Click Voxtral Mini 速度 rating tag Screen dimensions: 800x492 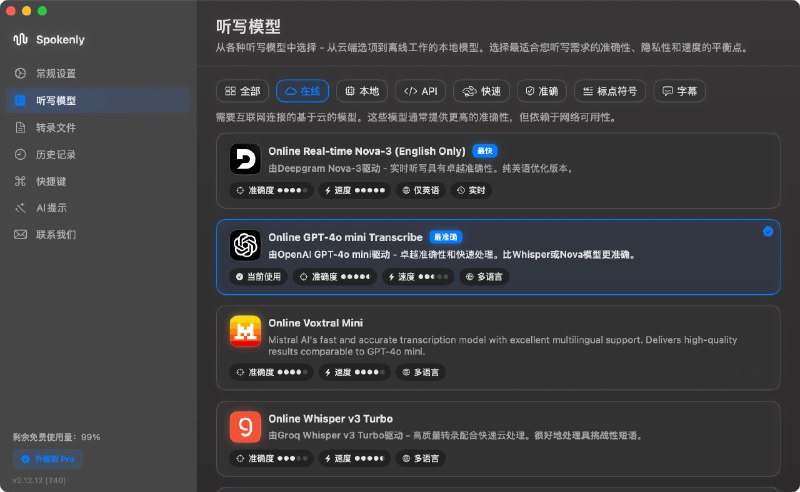(355, 372)
